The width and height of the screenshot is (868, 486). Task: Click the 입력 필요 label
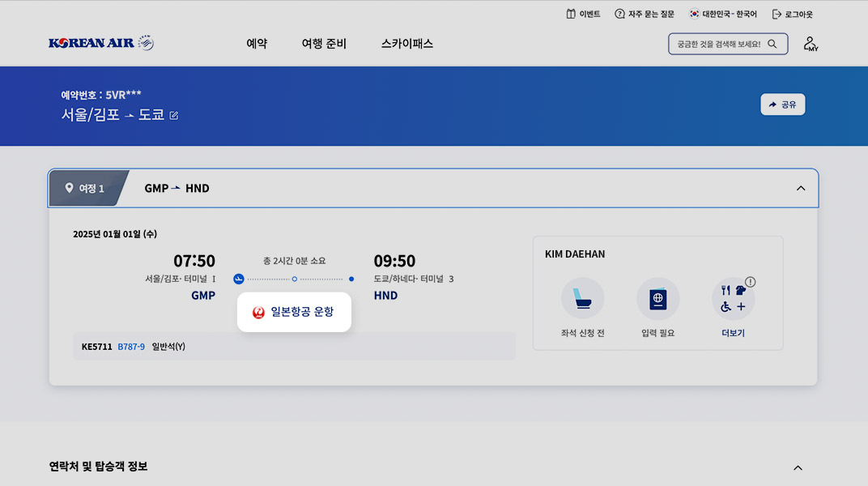pyautogui.click(x=657, y=333)
